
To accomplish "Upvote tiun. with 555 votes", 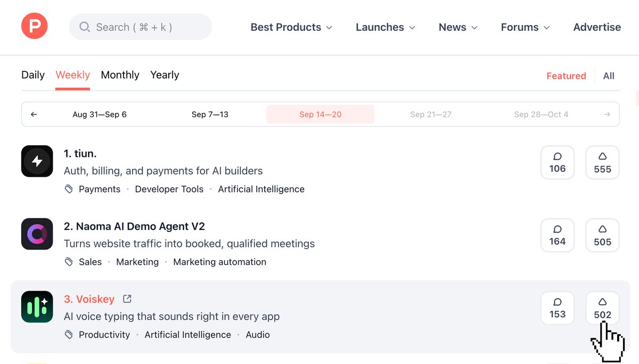I will point(603,162).
